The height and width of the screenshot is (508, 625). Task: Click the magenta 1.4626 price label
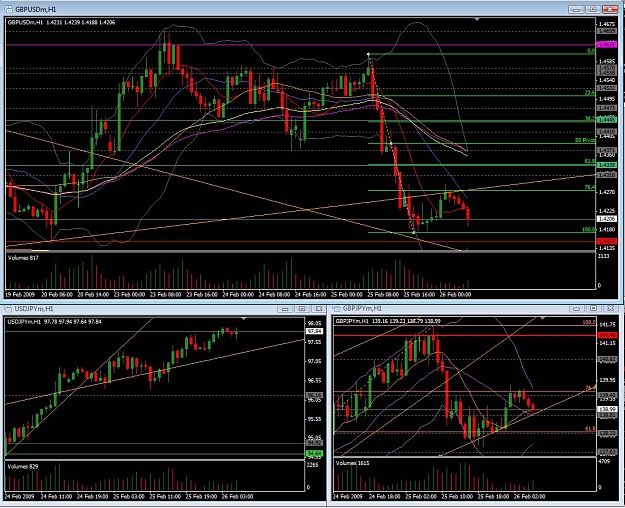(606, 45)
